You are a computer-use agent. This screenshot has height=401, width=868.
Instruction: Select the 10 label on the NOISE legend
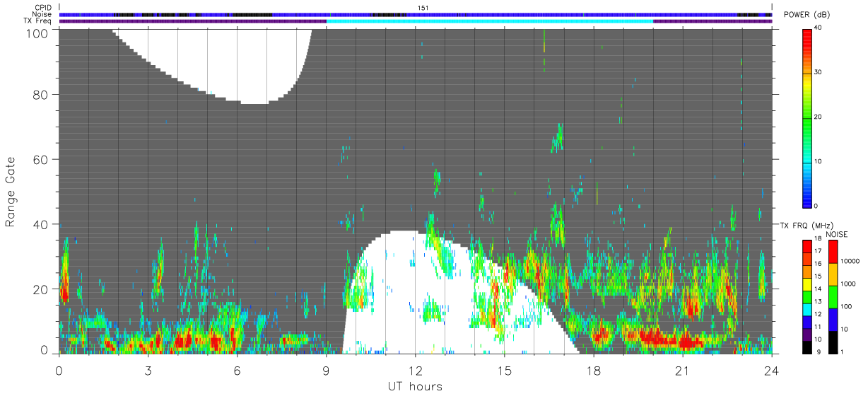click(x=845, y=329)
